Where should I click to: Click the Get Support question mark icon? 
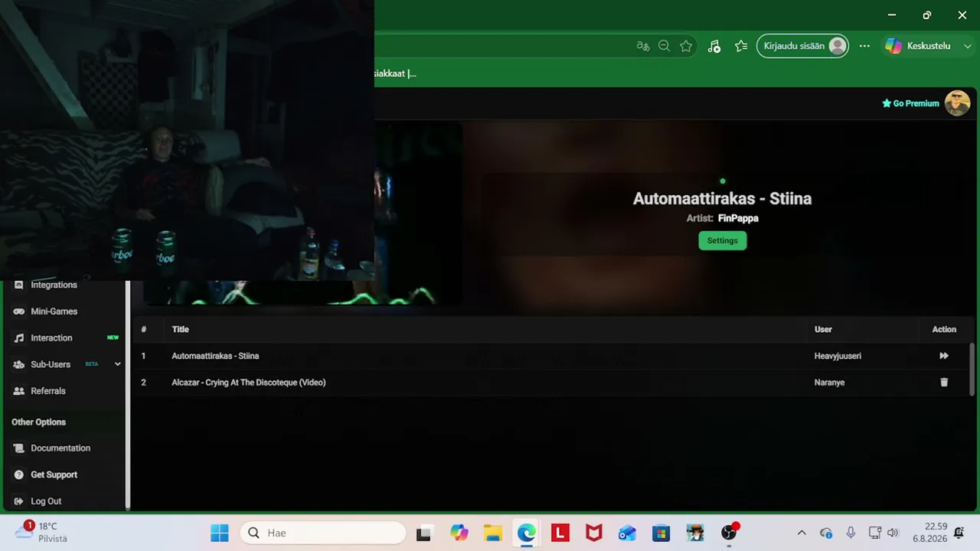[x=19, y=474]
